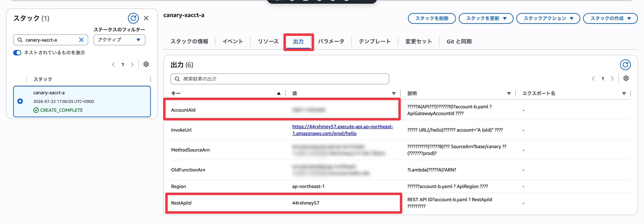644x224 pixels.
Task: Open the Git と同期 tab
Action: coord(459,42)
